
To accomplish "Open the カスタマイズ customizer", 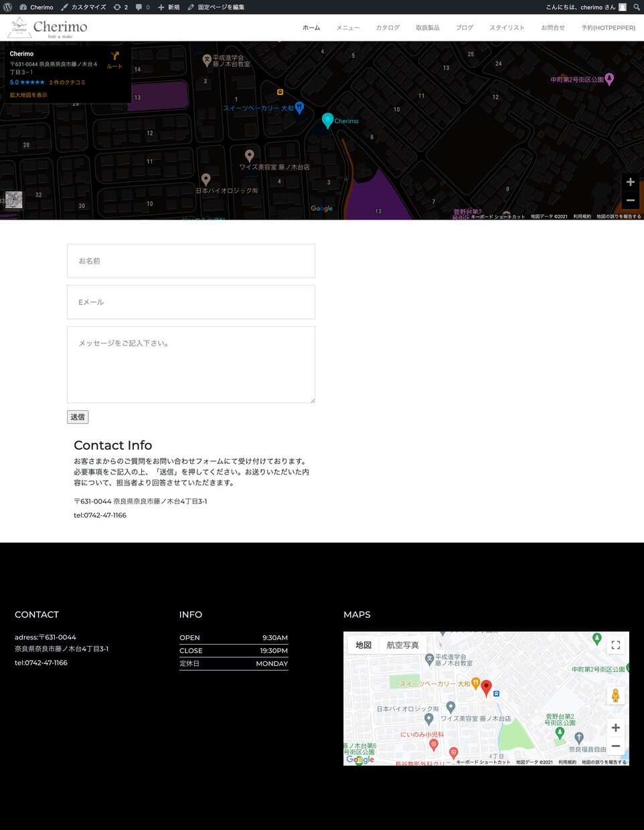I will tap(84, 7).
